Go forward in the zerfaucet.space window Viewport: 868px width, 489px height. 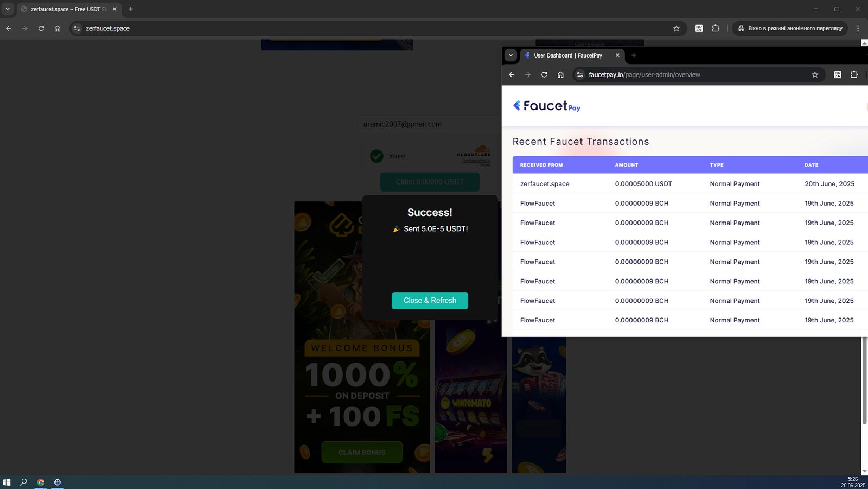(x=25, y=28)
